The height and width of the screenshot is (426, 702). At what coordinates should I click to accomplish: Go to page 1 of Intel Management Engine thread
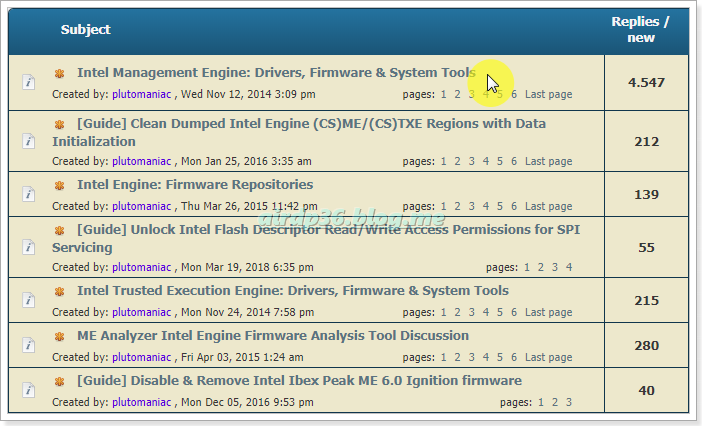tap(443, 94)
